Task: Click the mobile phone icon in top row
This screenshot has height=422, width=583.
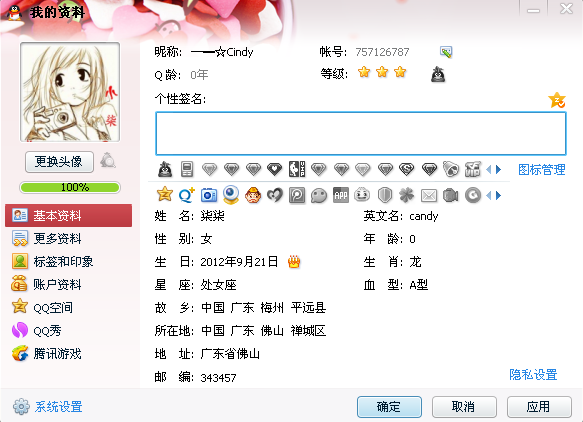Action: 187,170
